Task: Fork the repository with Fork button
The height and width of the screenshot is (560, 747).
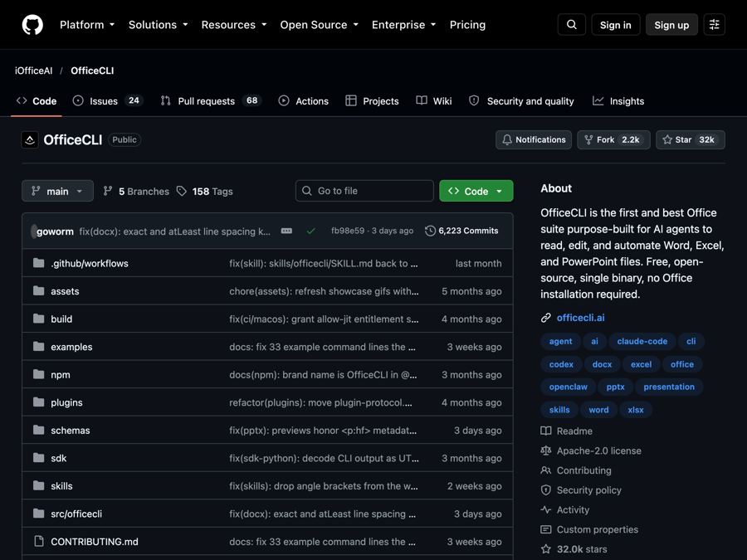Action: pyautogui.click(x=613, y=139)
